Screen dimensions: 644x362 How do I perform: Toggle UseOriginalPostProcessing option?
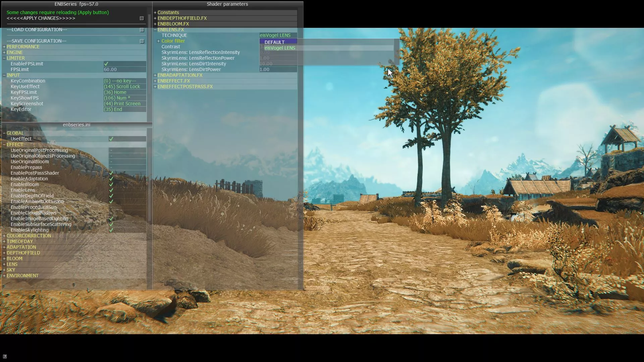[x=127, y=150]
